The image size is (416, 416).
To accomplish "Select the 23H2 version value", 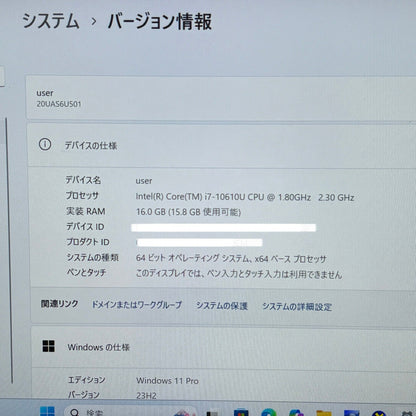I will (146, 396).
